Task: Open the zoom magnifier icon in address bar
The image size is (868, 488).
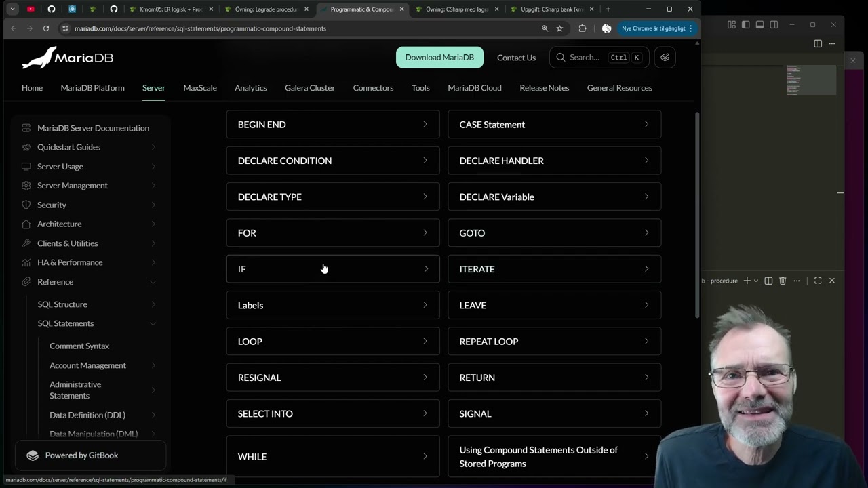Action: 545,28
